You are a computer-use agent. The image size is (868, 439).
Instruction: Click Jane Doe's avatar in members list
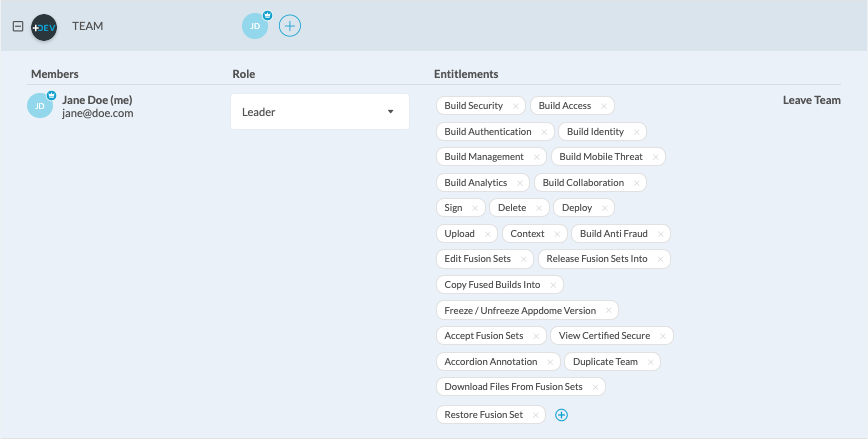tap(40, 106)
